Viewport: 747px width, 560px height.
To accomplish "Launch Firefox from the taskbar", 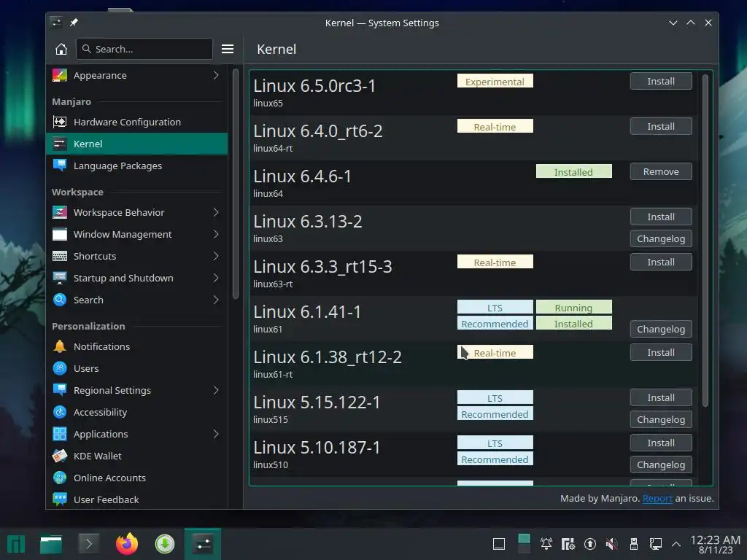I will pyautogui.click(x=127, y=544).
